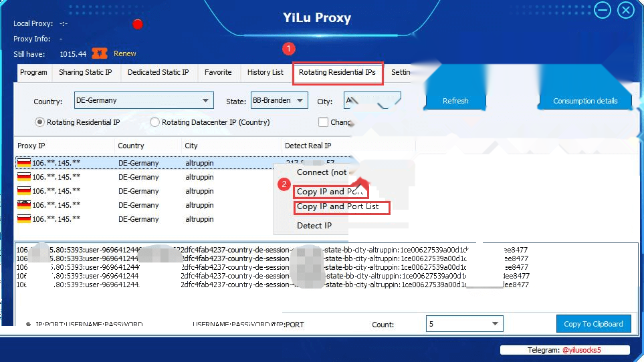
Task: Click the first line in the proxy list textbox
Action: pyautogui.click(x=272, y=250)
